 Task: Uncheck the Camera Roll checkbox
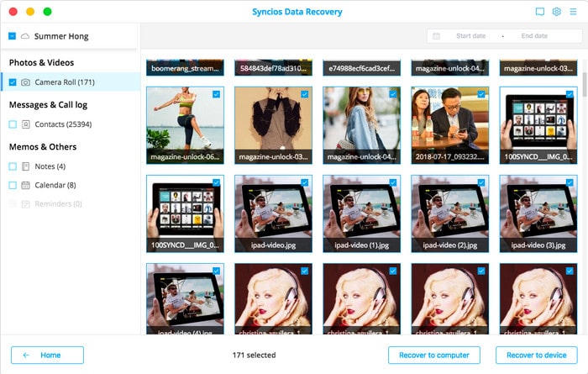click(13, 82)
